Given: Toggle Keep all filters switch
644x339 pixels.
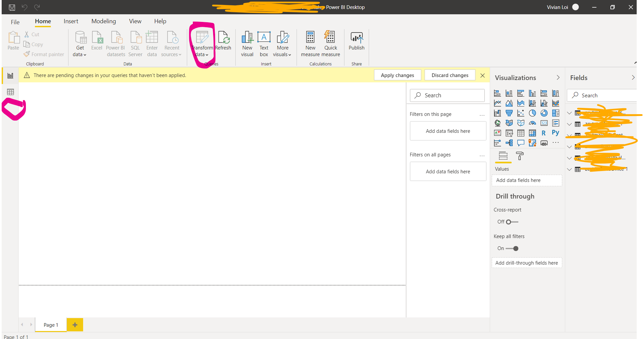Looking at the screenshot, I should [512, 248].
